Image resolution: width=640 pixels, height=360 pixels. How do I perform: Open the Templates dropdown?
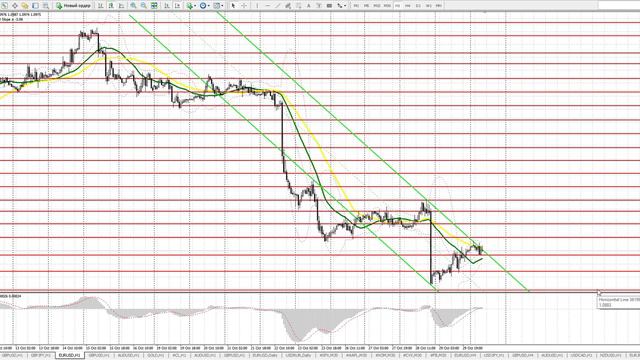coord(218,6)
